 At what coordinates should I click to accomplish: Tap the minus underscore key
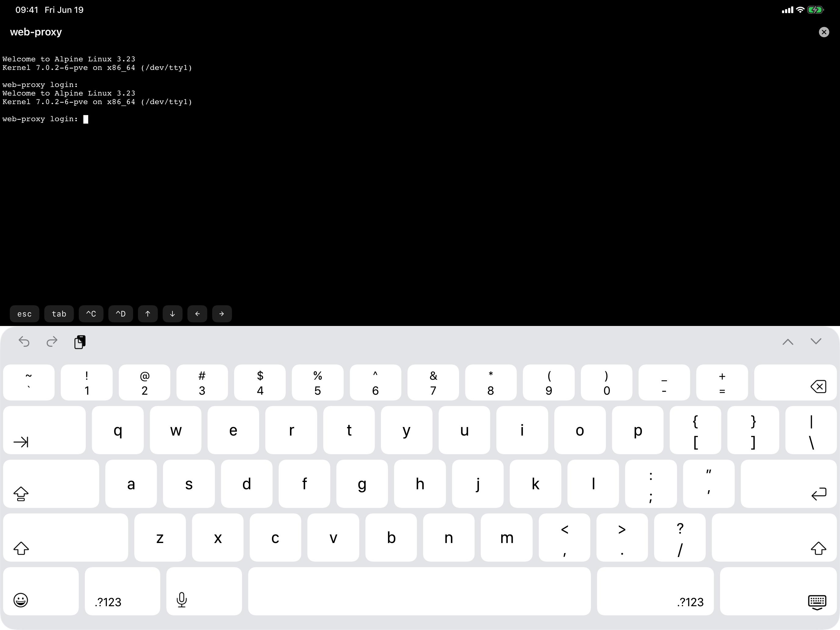tap(664, 382)
